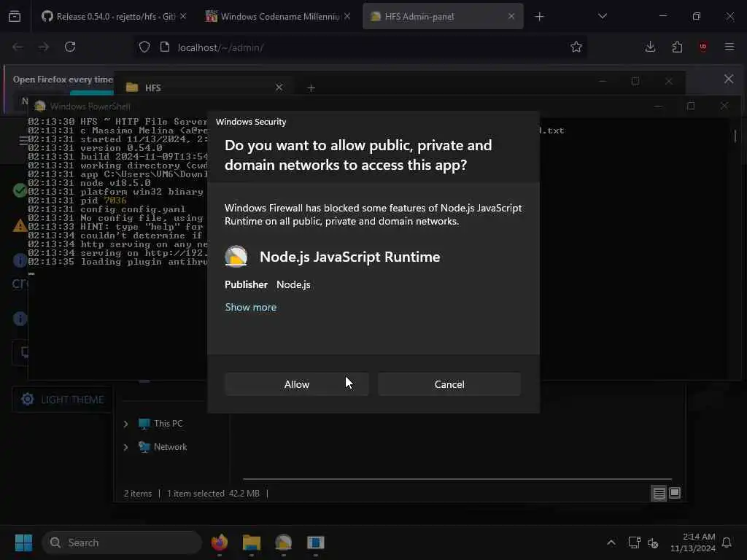The width and height of the screenshot is (747, 560).
Task: Open Firefox from the taskbar
Action: (x=219, y=542)
